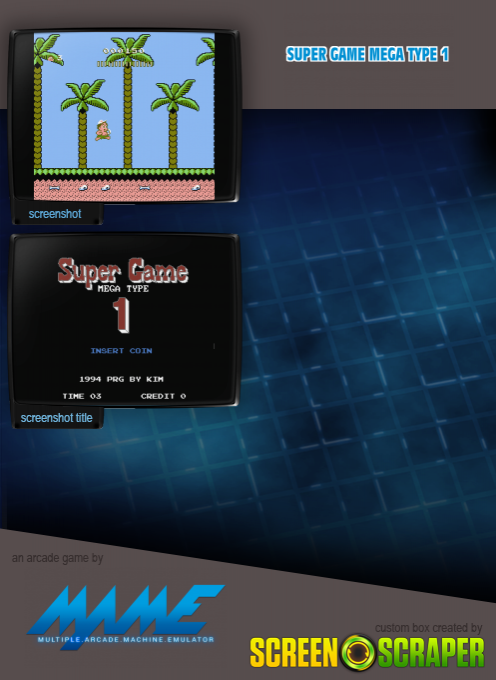Viewport: 496px width, 680px height.
Task: Click the "CREDIT 0" text
Action: [163, 396]
